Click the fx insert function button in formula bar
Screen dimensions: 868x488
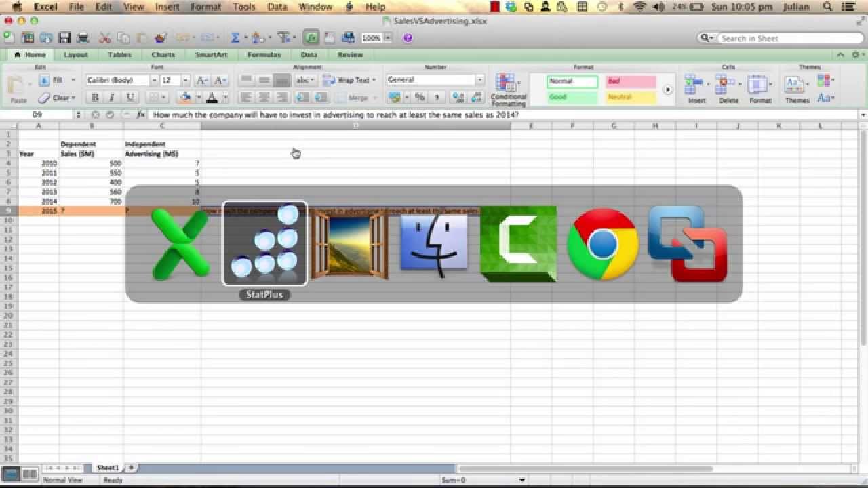click(x=140, y=115)
